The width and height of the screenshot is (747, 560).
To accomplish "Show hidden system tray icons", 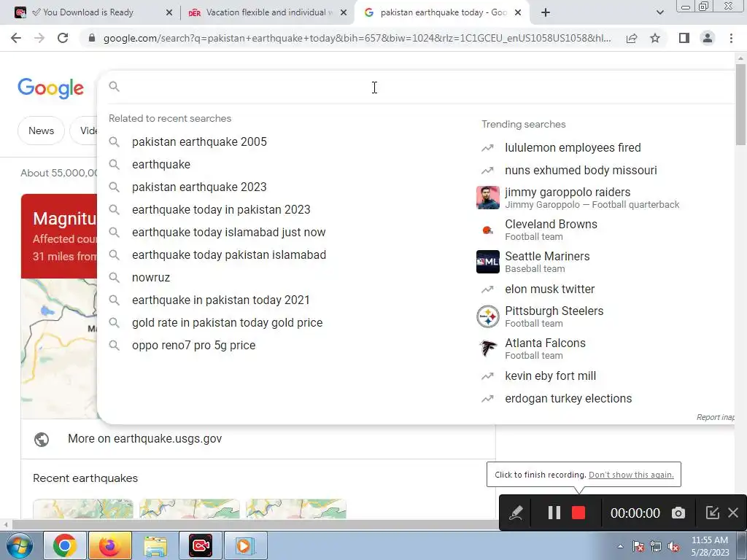I will [x=620, y=547].
